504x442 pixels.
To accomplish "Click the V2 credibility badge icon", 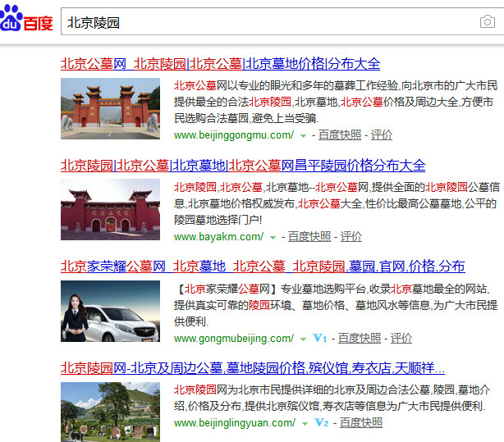I will point(322,422).
